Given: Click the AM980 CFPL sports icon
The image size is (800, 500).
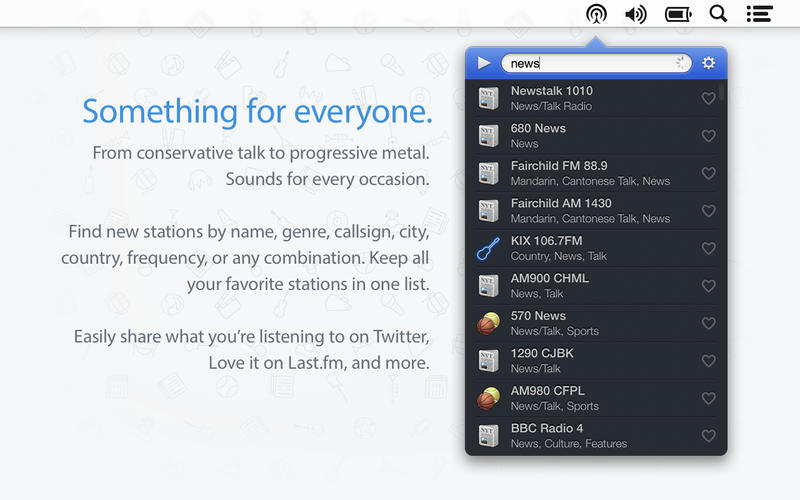Looking at the screenshot, I should tap(488, 399).
